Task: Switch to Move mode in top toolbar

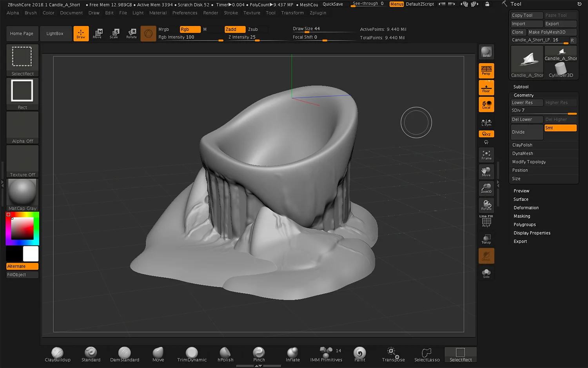Action: [x=98, y=33]
